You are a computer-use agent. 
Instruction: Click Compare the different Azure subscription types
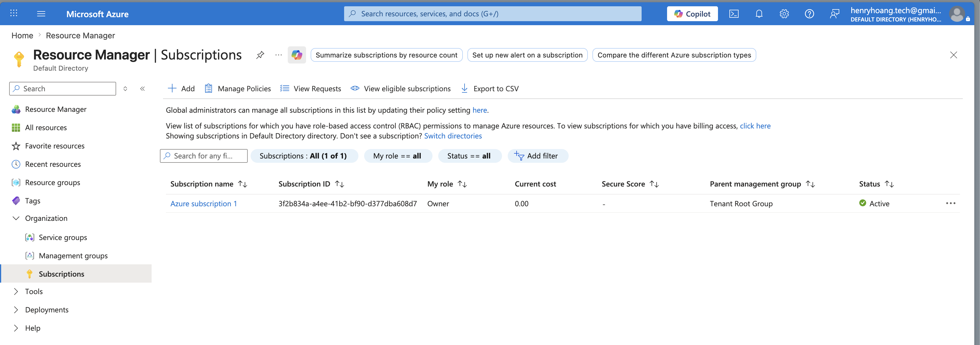(x=674, y=55)
